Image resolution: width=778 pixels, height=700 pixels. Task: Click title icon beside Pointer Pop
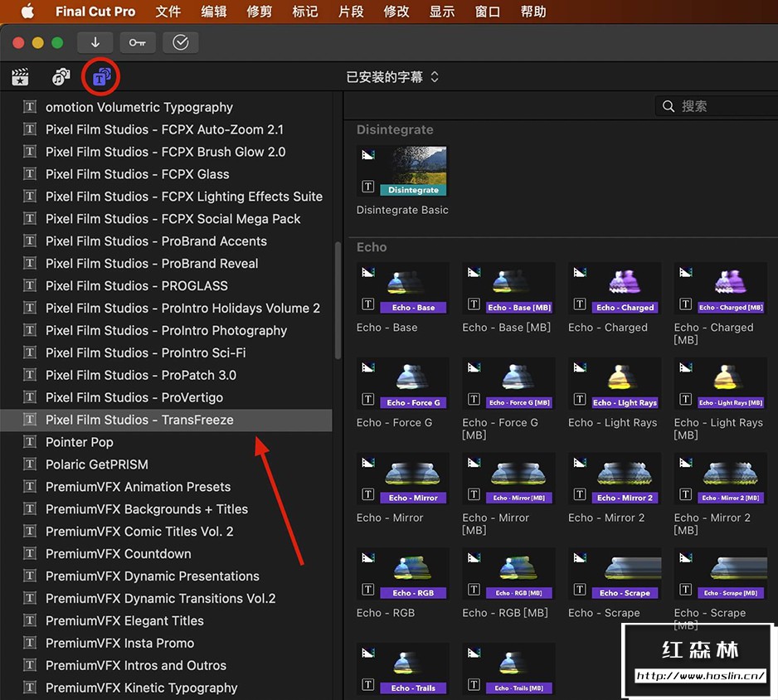click(x=30, y=441)
